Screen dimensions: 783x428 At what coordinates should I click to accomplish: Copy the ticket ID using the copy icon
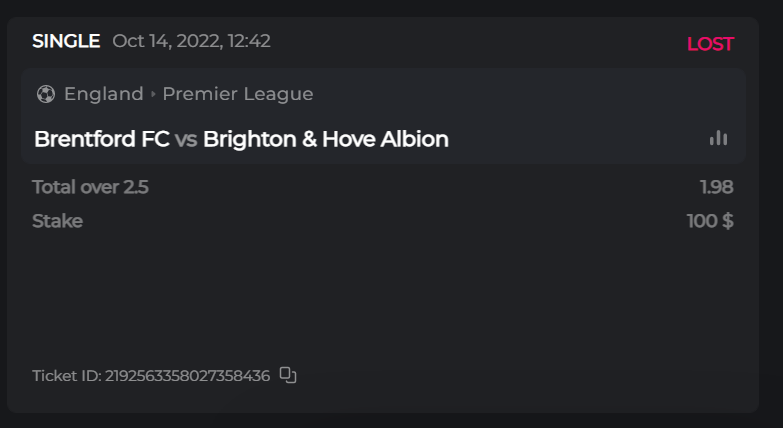288,375
